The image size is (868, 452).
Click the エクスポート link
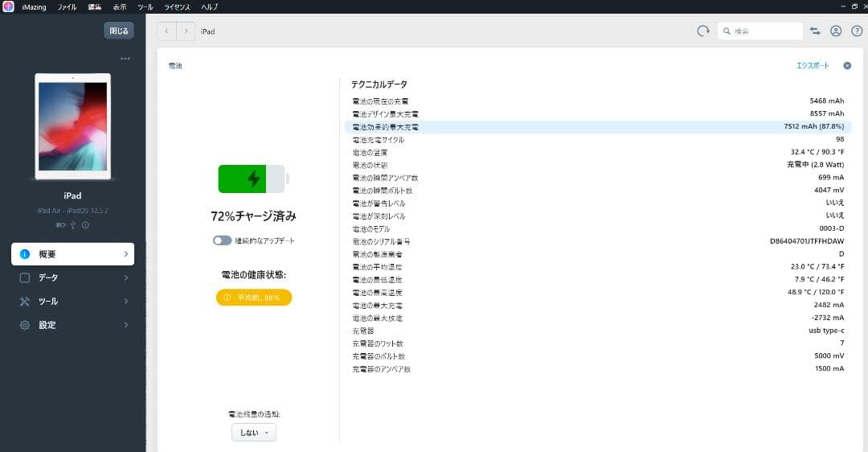click(x=813, y=65)
